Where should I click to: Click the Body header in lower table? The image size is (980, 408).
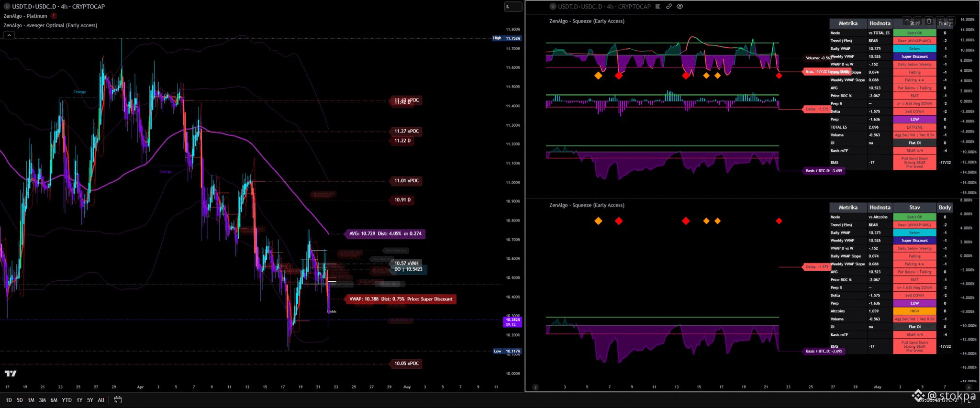[945, 208]
